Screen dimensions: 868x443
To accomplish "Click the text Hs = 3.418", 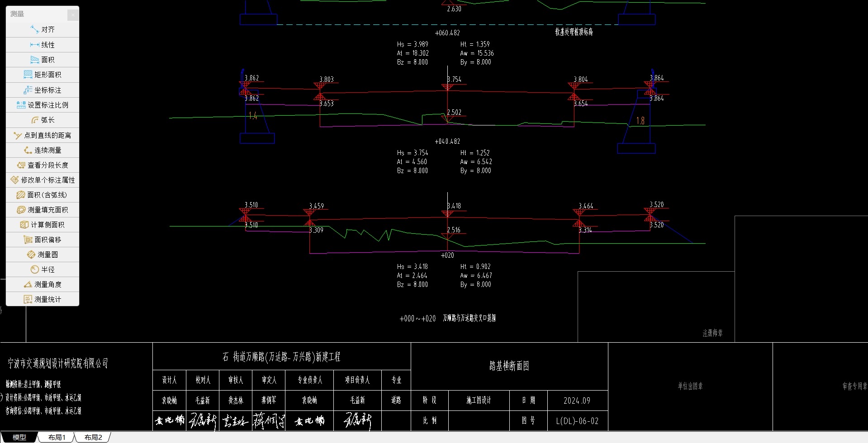I will pyautogui.click(x=413, y=267).
